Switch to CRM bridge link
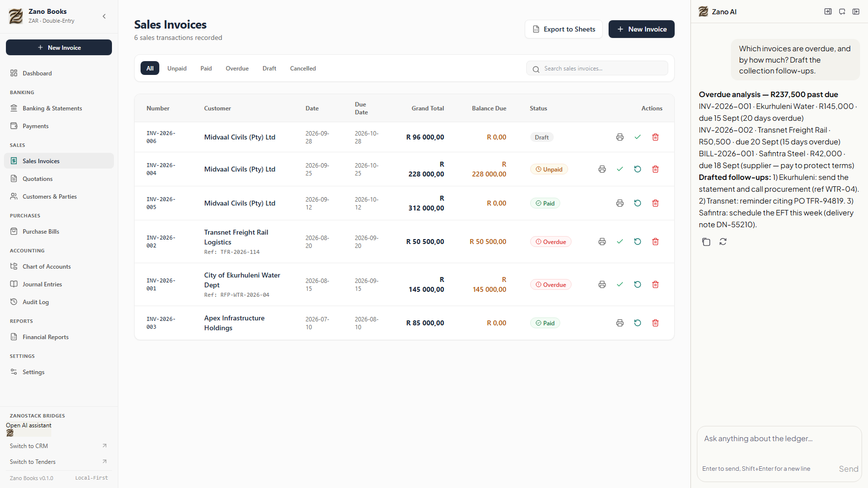868x488 pixels. (x=59, y=446)
